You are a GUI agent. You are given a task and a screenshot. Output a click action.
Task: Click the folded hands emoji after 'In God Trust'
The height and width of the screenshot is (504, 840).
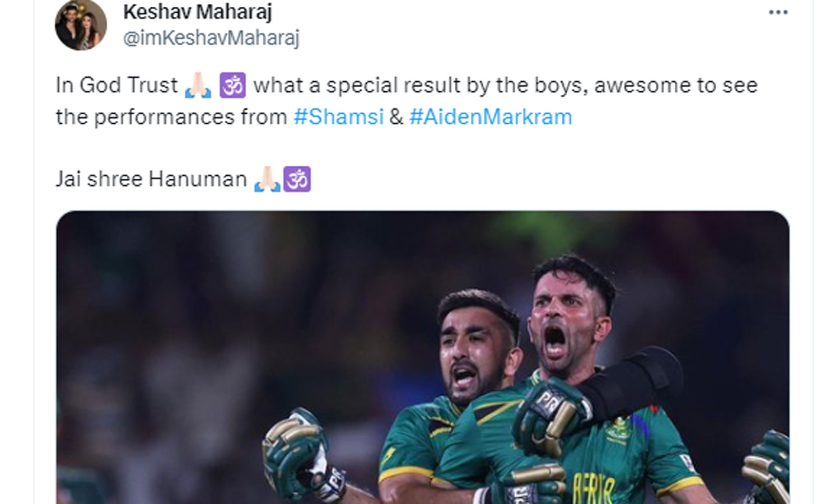tap(198, 86)
